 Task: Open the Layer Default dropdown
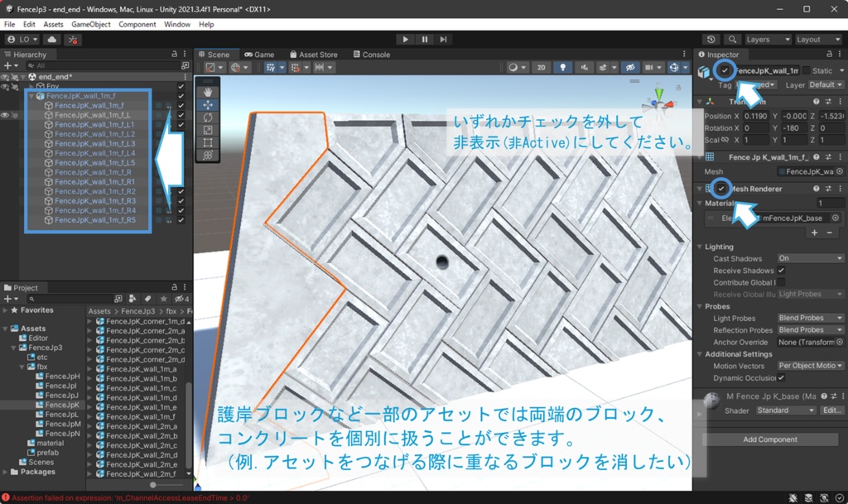pyautogui.click(x=826, y=84)
